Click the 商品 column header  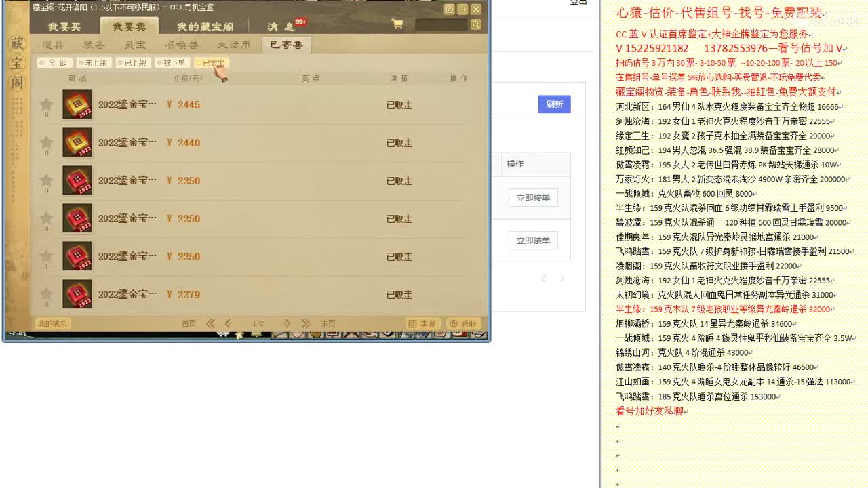[78, 78]
